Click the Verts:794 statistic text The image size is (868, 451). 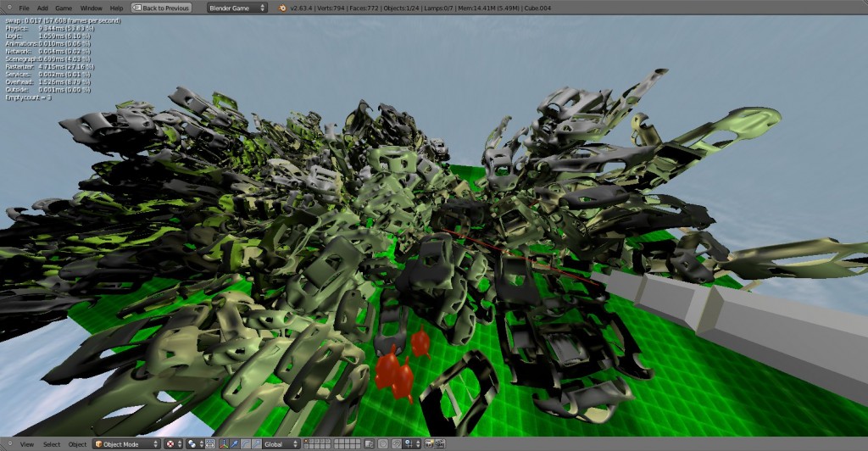(331, 8)
